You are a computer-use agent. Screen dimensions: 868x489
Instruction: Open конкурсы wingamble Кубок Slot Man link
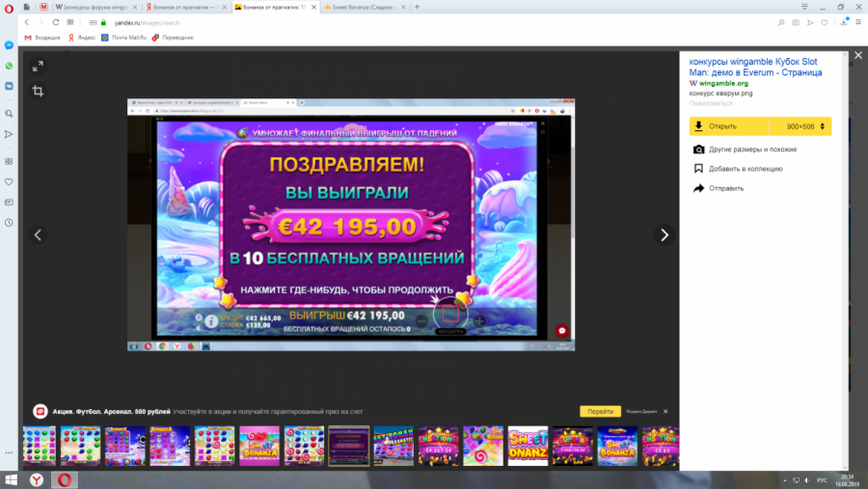pos(755,67)
